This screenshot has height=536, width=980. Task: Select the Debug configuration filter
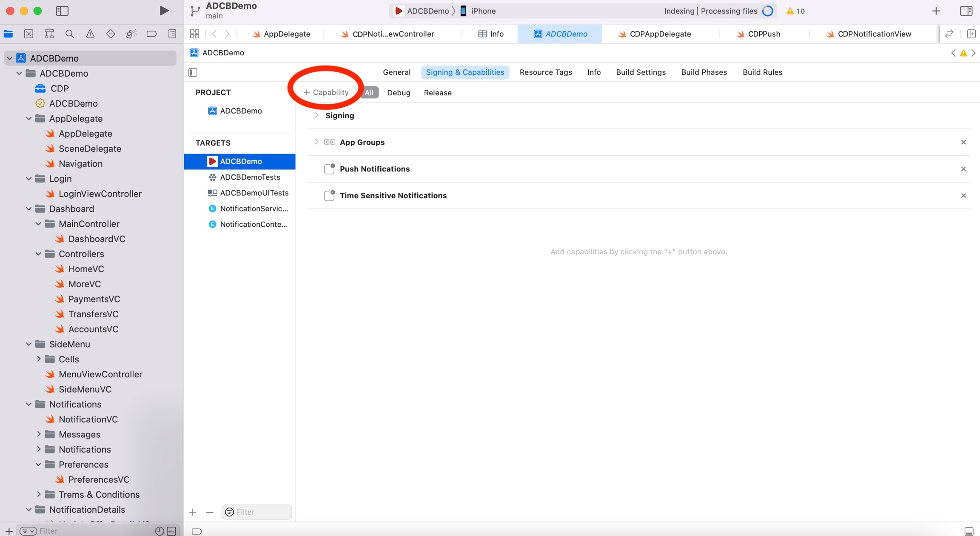tap(399, 93)
